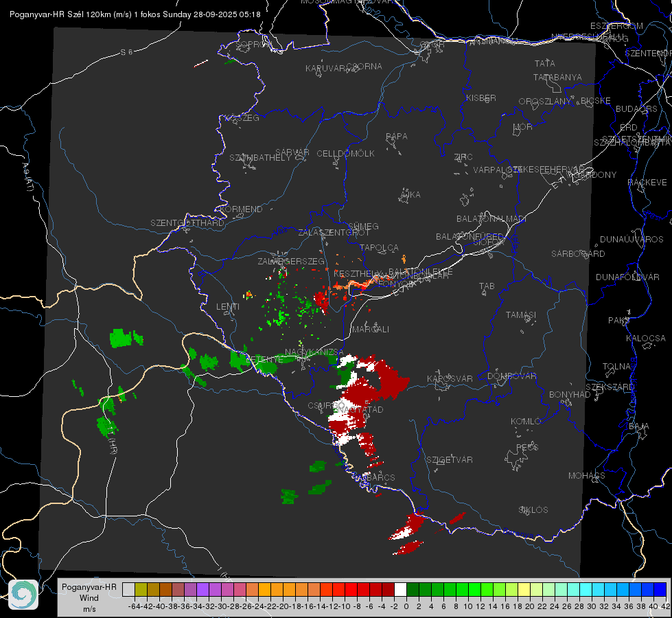The width and height of the screenshot is (672, 618).
Task: Click the BALATONALMADI label
Action: [x=491, y=219]
